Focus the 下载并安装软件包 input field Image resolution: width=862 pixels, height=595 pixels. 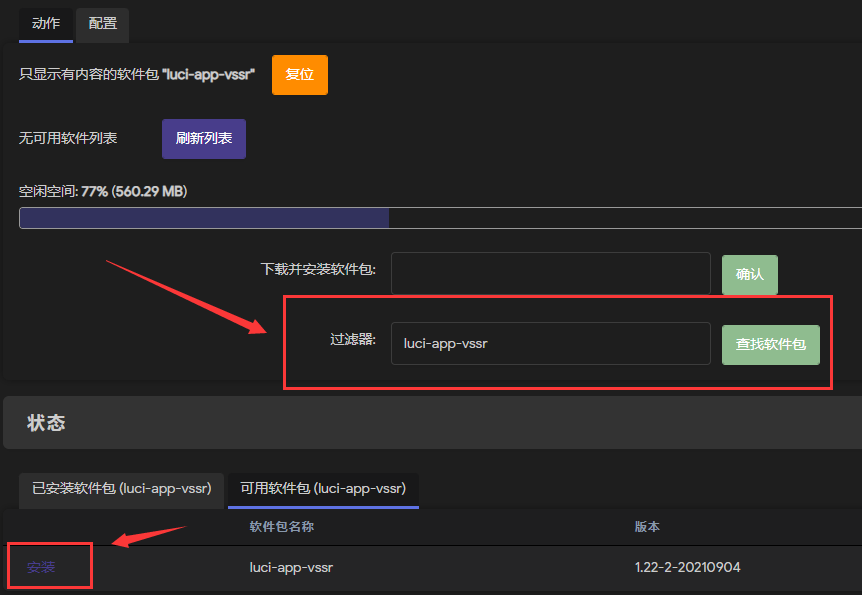tap(551, 273)
